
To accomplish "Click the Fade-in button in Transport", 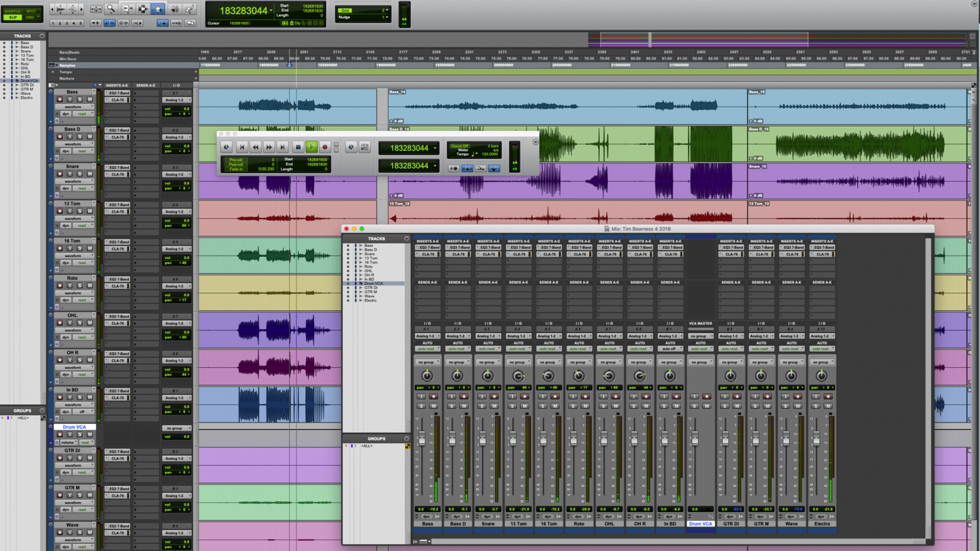I will (236, 169).
